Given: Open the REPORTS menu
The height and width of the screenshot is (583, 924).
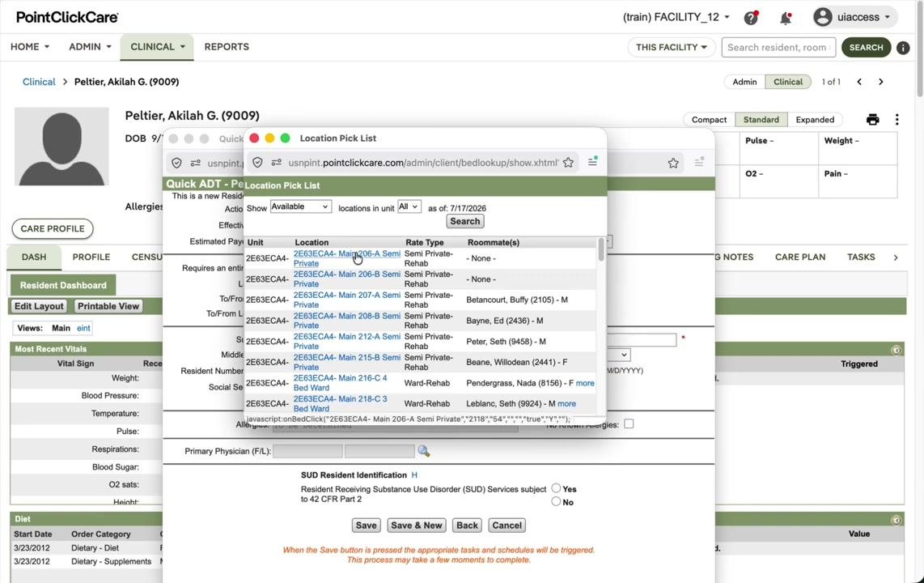Looking at the screenshot, I should point(227,47).
